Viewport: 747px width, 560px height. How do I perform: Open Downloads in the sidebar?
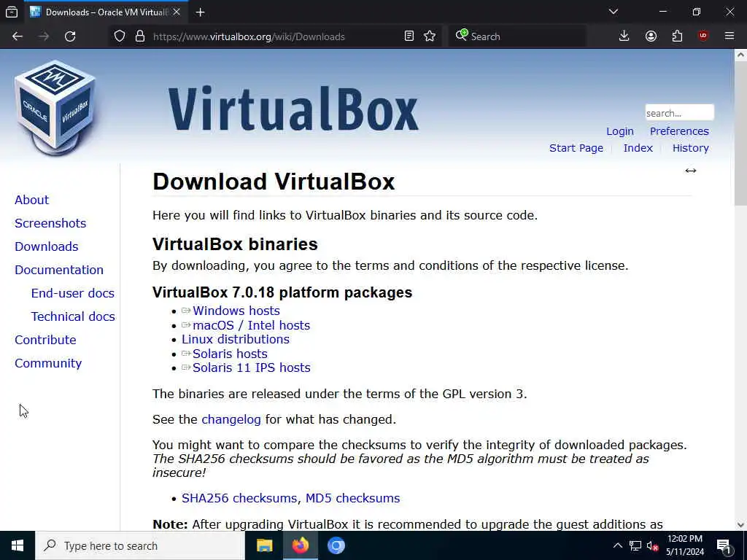46,246
